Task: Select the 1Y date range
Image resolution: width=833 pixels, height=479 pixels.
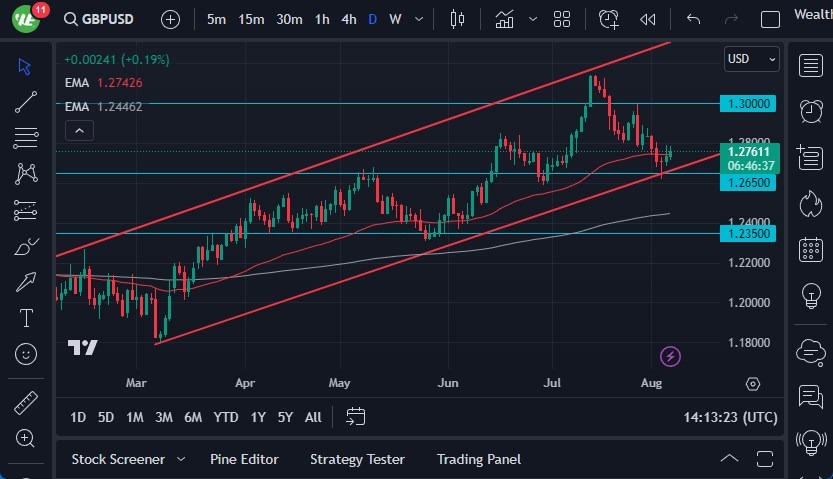Action: (x=258, y=417)
